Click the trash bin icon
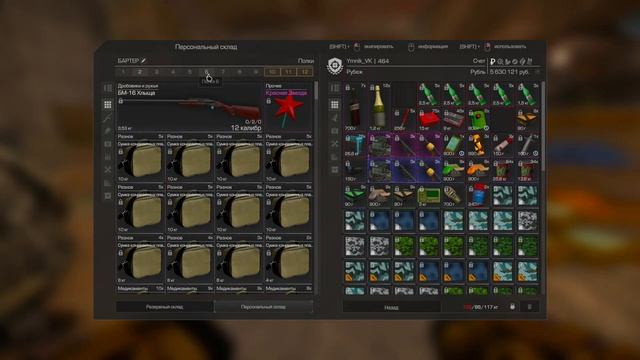 [x=530, y=307]
